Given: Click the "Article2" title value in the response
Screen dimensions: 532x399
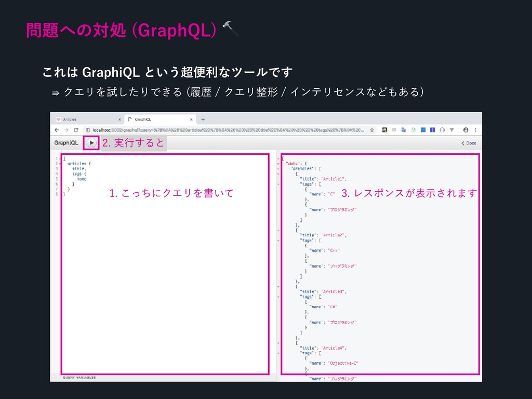Looking at the screenshot, I should (334, 235).
